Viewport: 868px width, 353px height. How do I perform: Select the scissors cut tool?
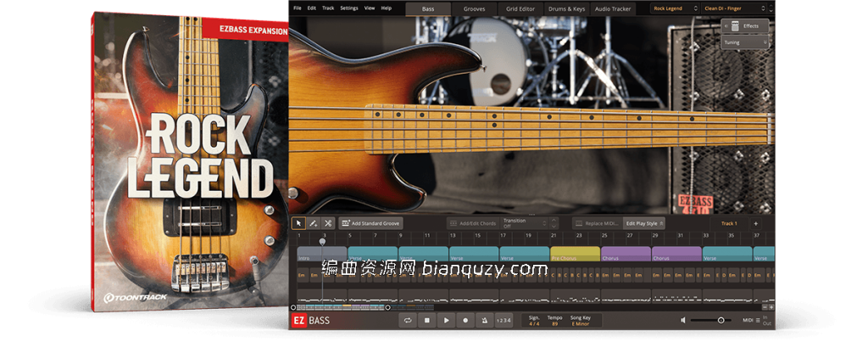(x=328, y=223)
